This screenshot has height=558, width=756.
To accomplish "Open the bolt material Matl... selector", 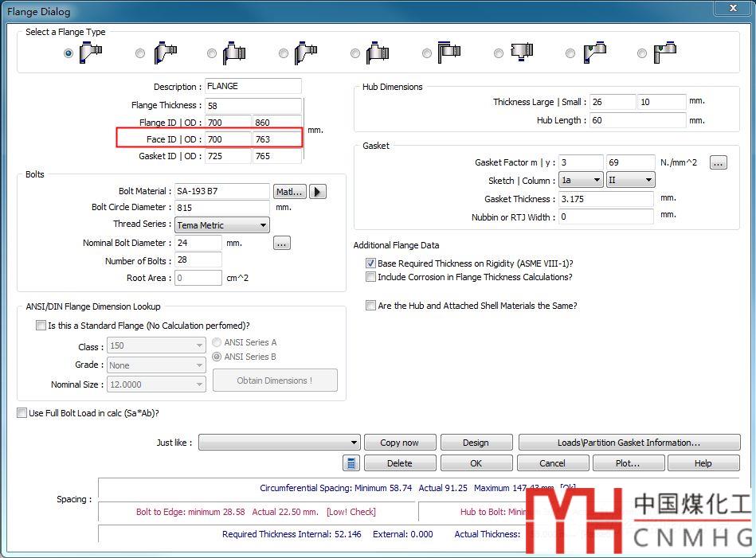I will (x=289, y=191).
